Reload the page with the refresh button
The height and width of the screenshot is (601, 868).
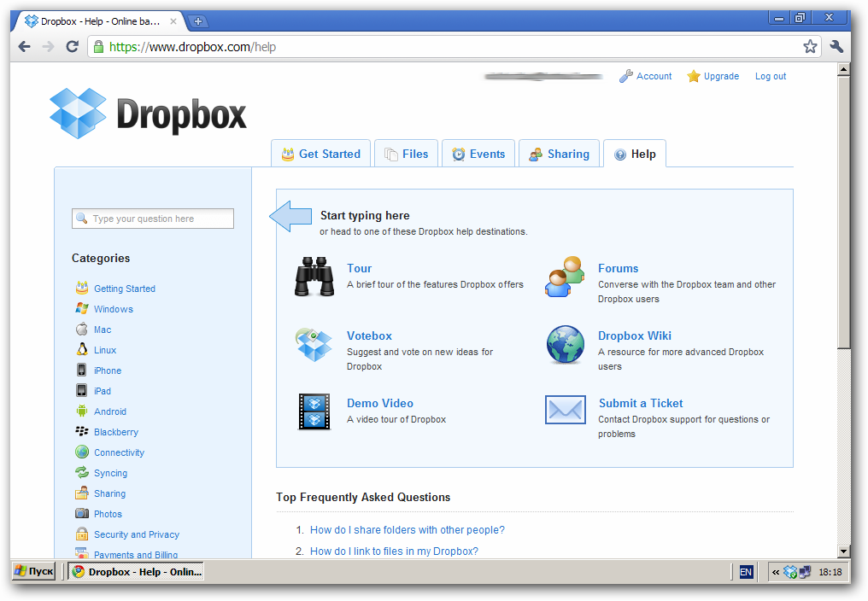coord(72,46)
